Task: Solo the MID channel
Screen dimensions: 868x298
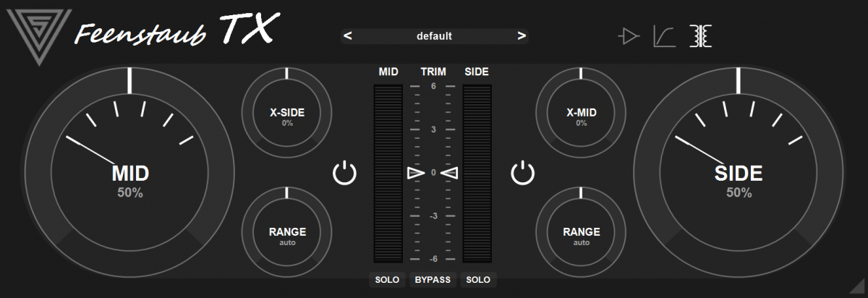Action: point(387,280)
